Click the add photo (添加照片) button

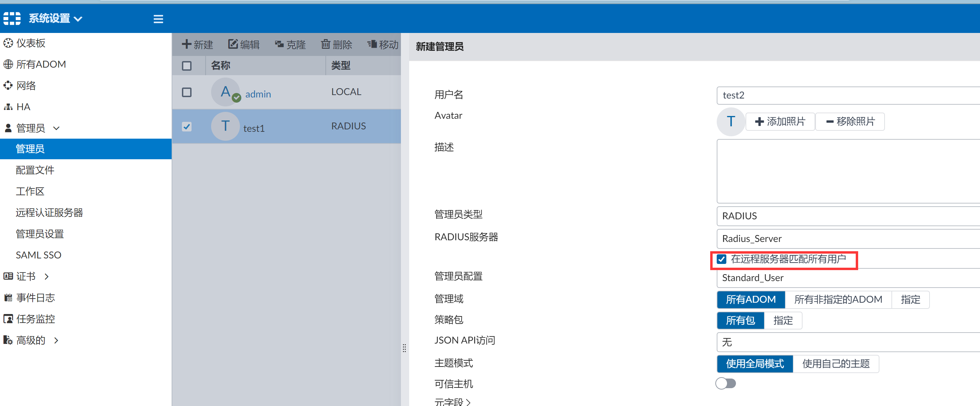tap(780, 121)
